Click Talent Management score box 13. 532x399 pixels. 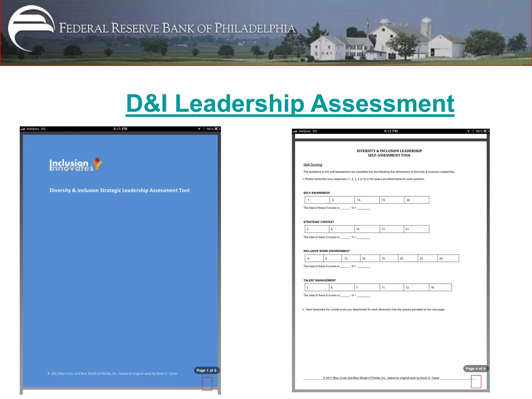[417, 288]
